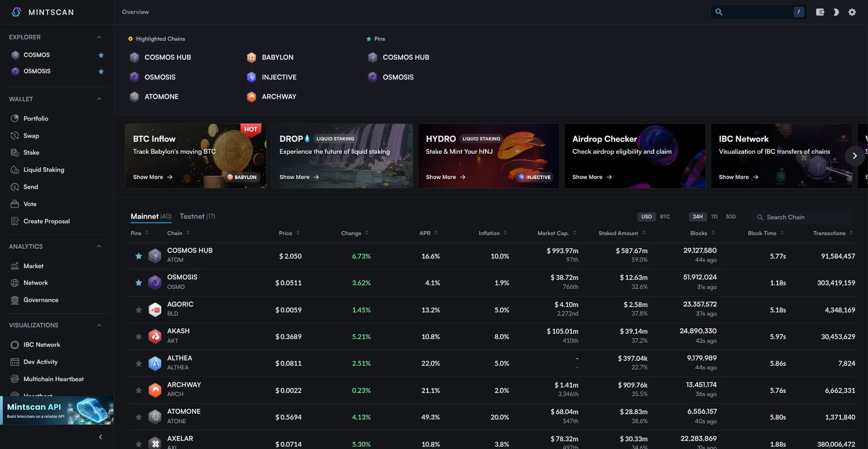The height and width of the screenshot is (449, 868).
Task: Click Show More on Airdrop Checker card
Action: point(592,177)
